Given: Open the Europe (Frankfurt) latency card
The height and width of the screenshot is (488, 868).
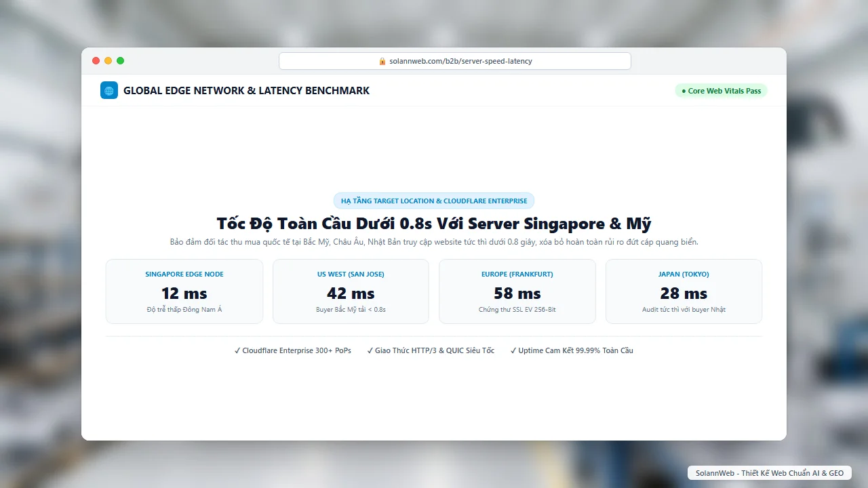Looking at the screenshot, I should (517, 291).
